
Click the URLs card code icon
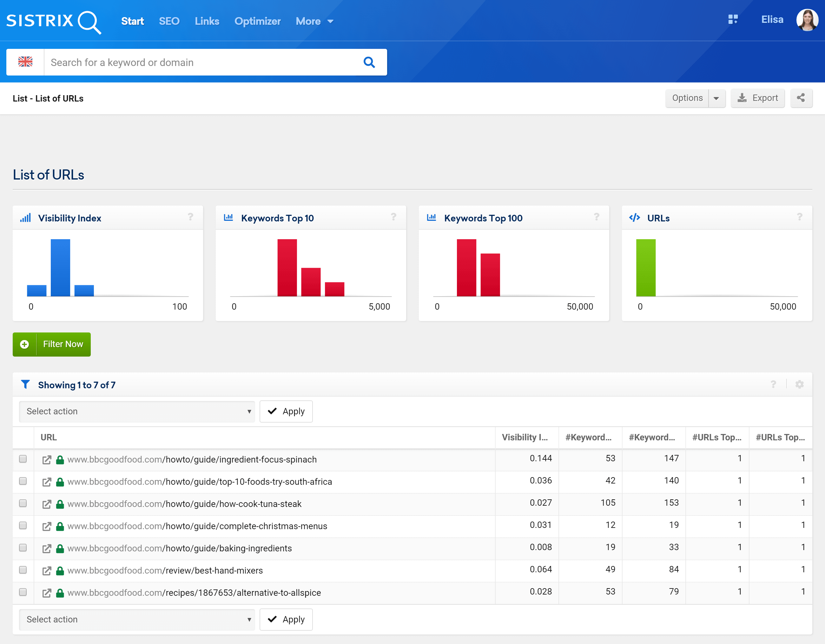click(634, 218)
